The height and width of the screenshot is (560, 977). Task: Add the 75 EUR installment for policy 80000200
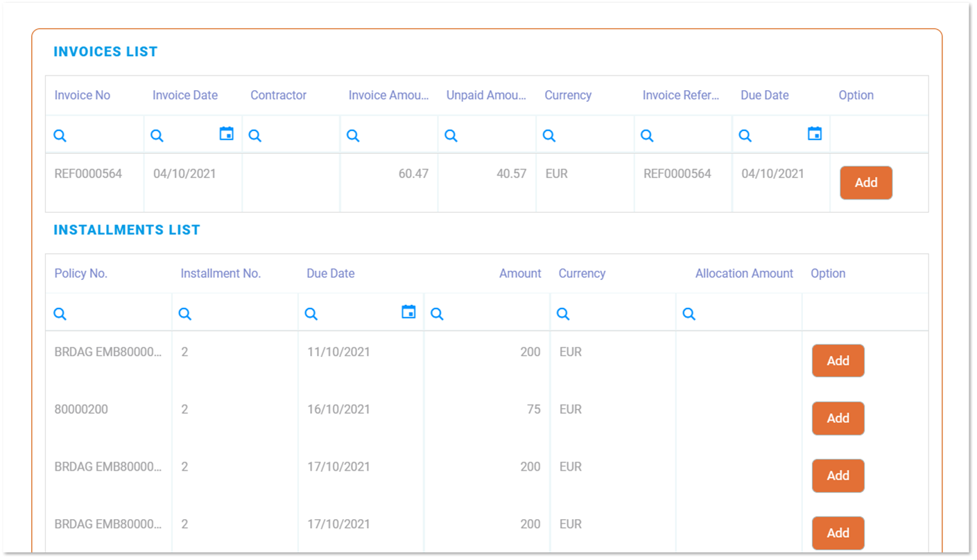point(838,419)
